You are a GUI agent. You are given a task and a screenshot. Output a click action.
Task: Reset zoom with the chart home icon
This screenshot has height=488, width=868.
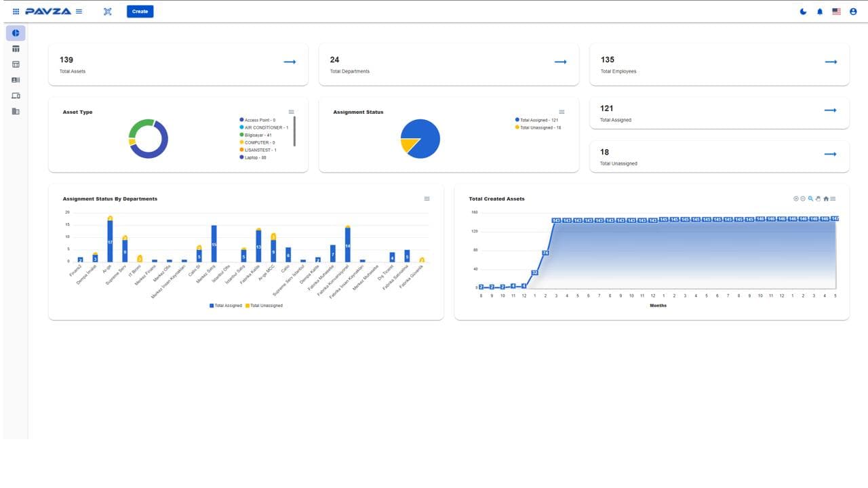pos(825,199)
